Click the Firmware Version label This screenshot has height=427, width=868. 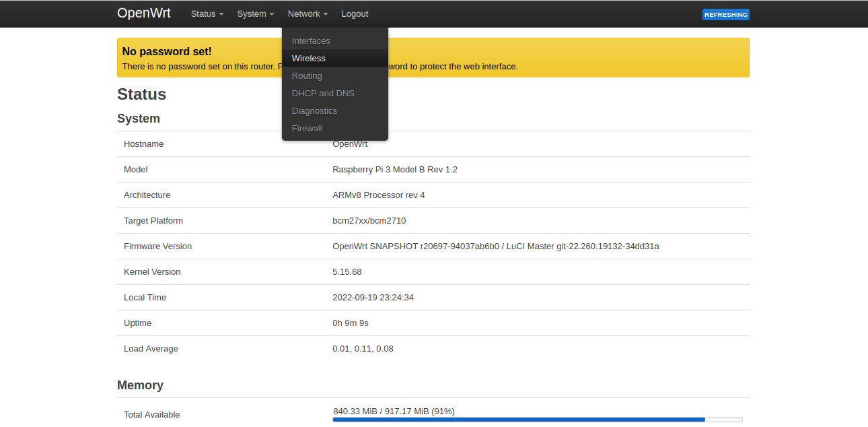[157, 247]
